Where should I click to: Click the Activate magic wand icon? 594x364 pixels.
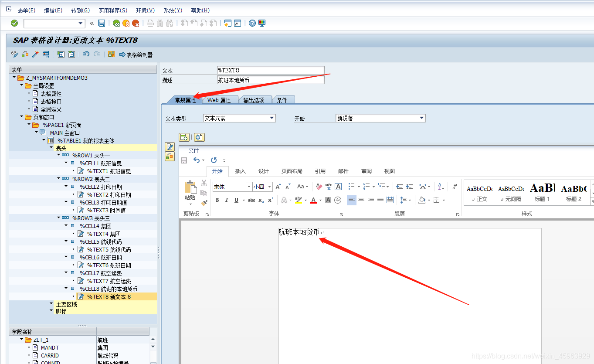coord(35,54)
